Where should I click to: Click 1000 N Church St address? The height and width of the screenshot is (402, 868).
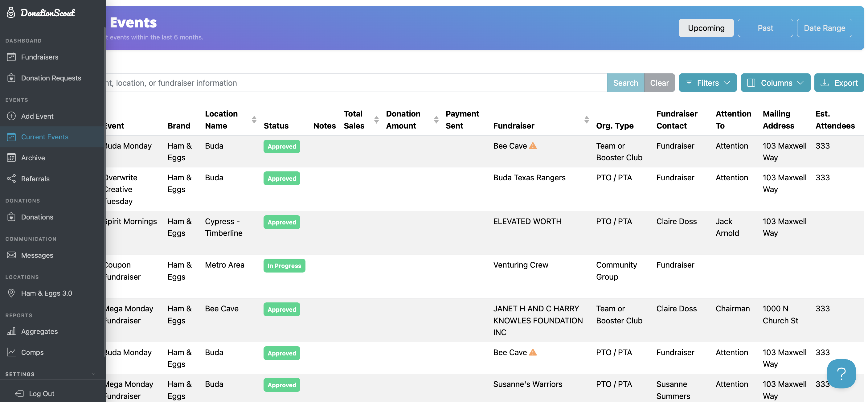780,314
